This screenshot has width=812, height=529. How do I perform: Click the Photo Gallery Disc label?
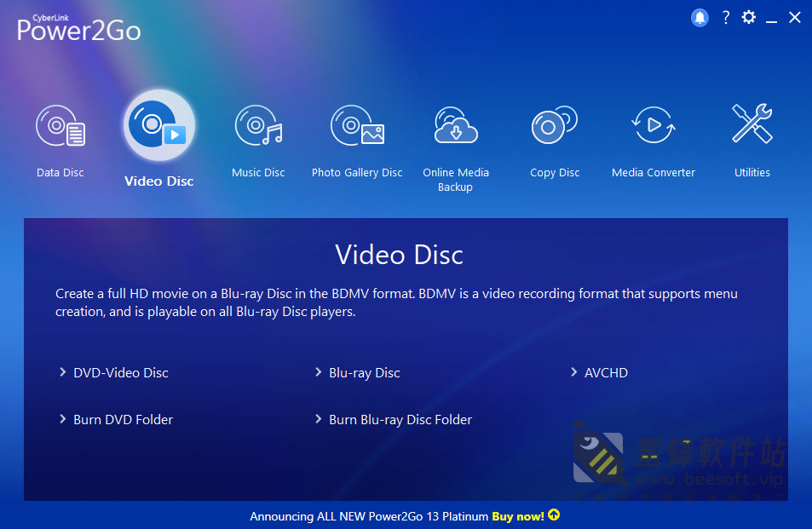[x=357, y=173]
